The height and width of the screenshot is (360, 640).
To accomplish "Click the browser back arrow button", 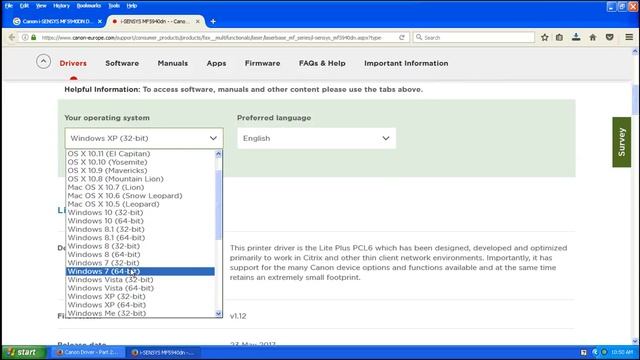I will point(12,37).
